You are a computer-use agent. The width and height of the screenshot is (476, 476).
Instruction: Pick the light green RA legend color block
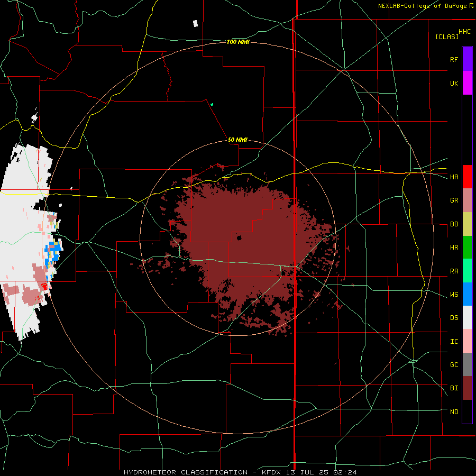click(467, 271)
